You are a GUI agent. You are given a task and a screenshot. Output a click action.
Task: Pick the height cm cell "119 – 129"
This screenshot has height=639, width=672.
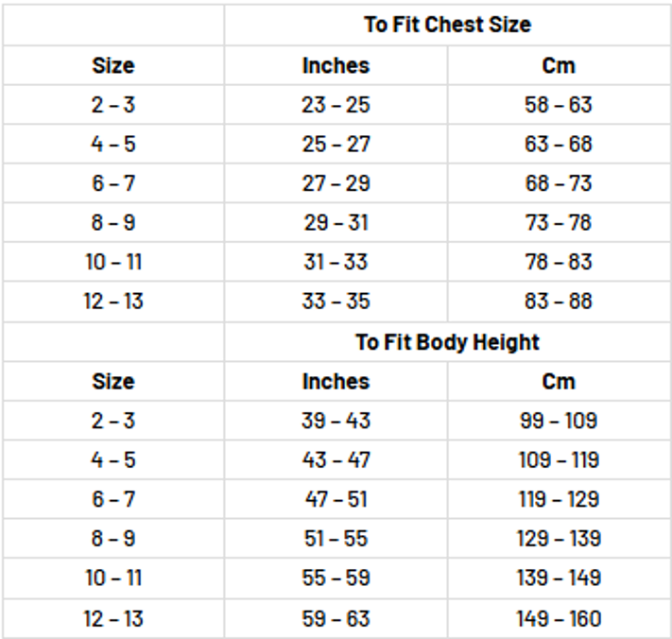[x=559, y=499]
